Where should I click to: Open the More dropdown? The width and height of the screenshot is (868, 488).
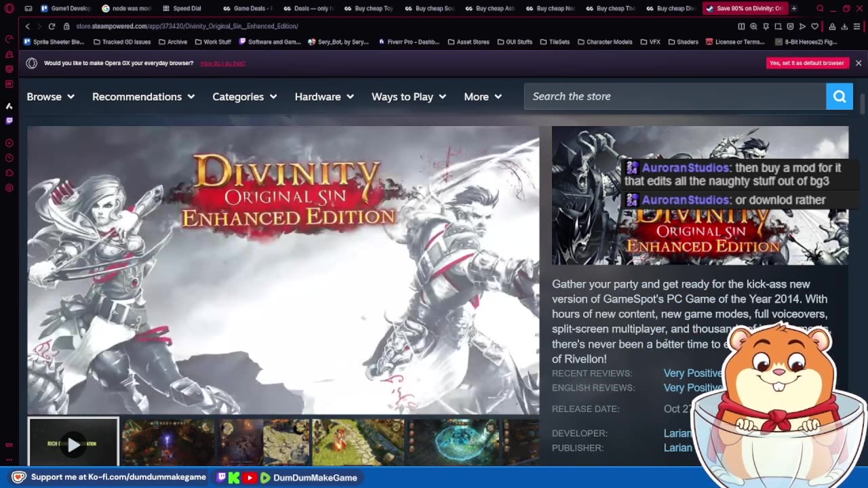(x=483, y=97)
